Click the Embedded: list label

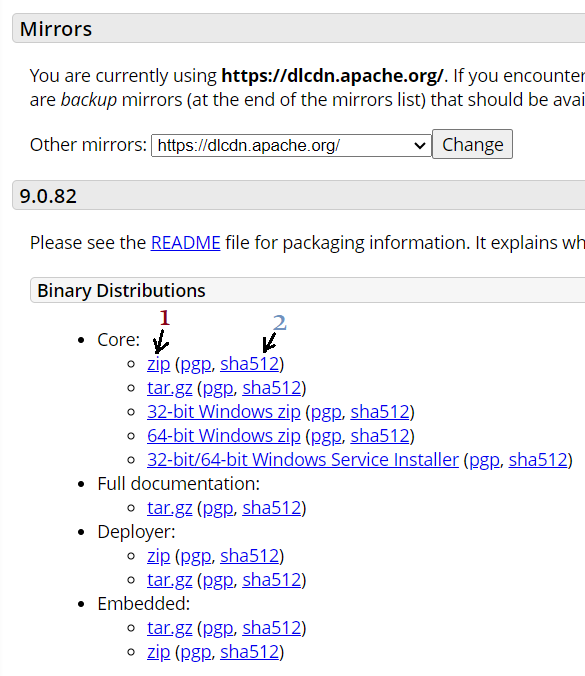pyautogui.click(x=144, y=604)
